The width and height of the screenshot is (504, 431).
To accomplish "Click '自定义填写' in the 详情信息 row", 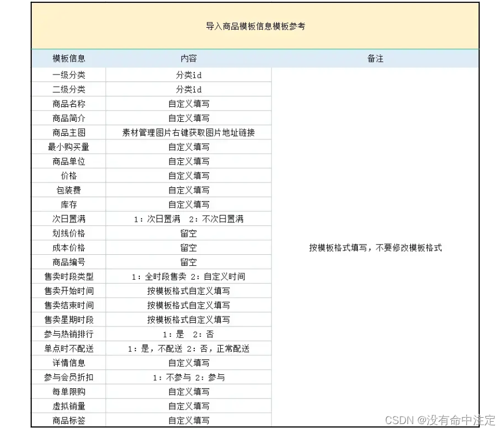I will pos(188,363).
